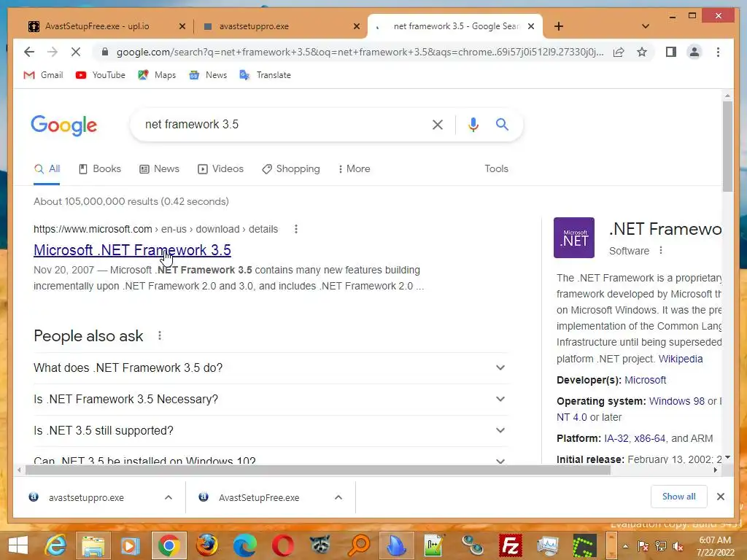Screen dimensions: 747x560
Task: Open search Tools
Action: [496, 168]
